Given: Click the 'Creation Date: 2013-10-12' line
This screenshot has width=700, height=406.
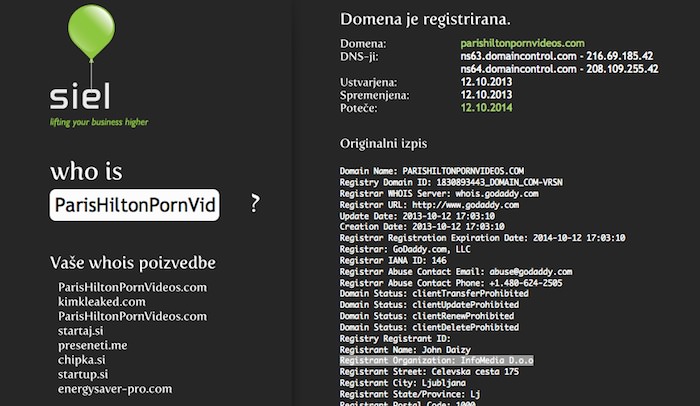Looking at the screenshot, I should [422, 226].
